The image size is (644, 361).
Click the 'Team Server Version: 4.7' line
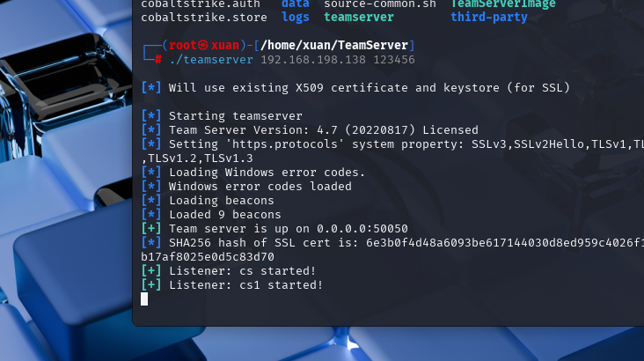click(310, 130)
